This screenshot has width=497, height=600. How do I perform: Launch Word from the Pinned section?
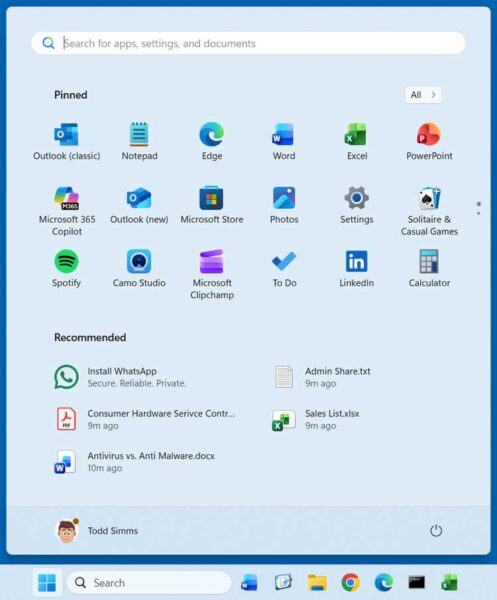click(x=284, y=142)
